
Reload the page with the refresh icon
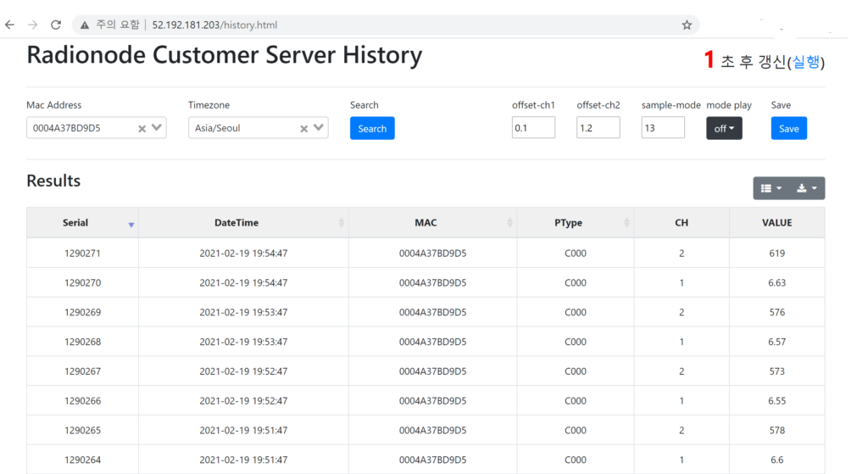56,25
